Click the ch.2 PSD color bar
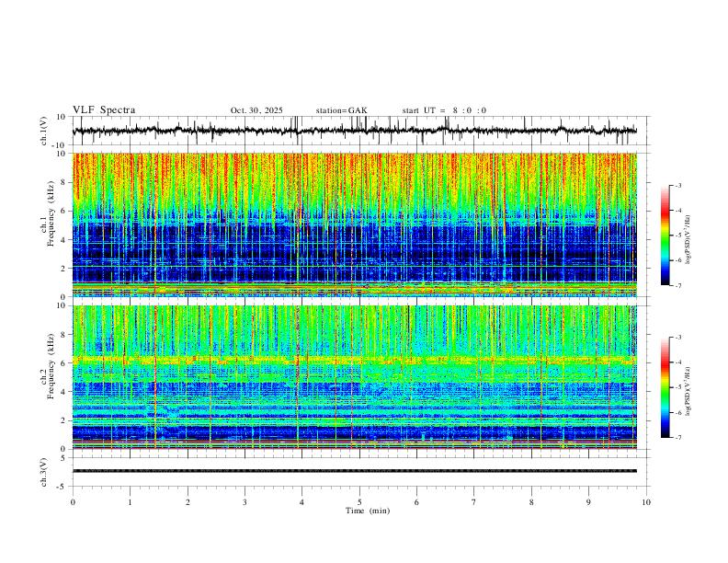Image resolution: width=728 pixels, height=563 pixels. click(x=665, y=387)
